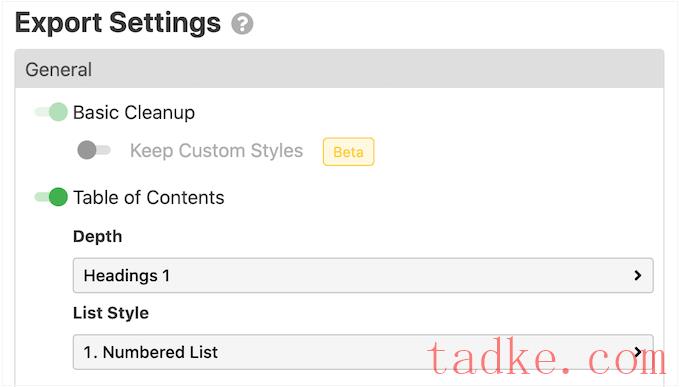
Task: Click the Beta badge beside Keep Custom Styles
Action: coord(348,152)
